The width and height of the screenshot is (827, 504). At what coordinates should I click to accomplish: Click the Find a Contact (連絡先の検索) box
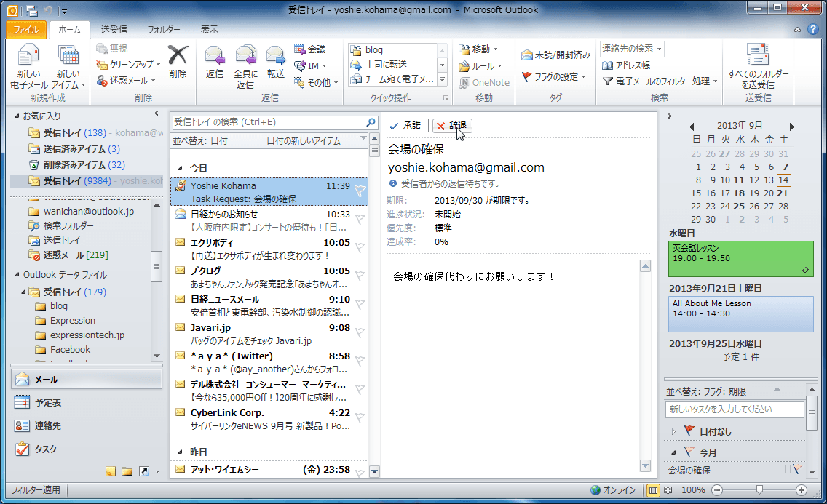631,49
